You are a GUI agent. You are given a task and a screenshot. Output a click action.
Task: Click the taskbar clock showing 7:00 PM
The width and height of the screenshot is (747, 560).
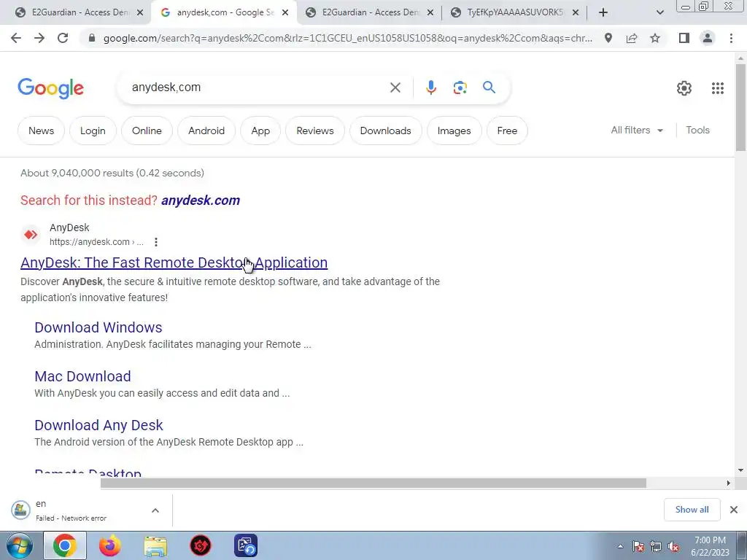coord(710,546)
